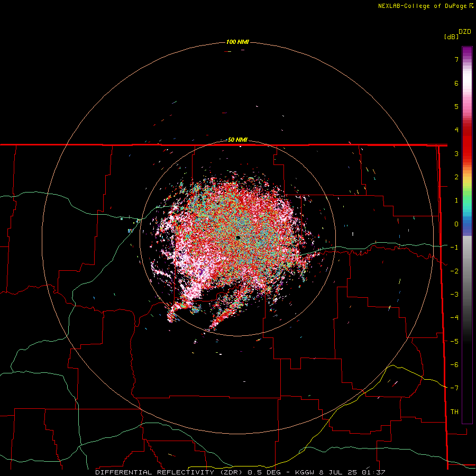
Task: Click the 4 value on color scale
Action: click(456, 130)
